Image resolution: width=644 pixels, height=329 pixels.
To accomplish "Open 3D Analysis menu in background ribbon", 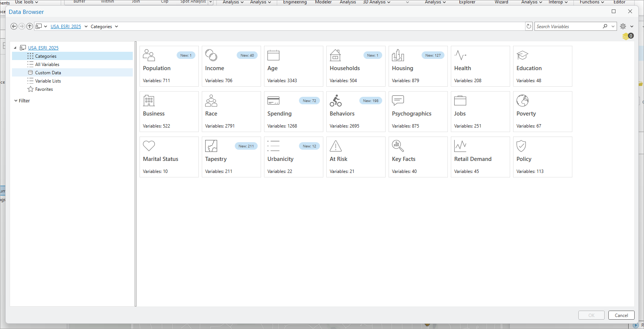I will (377, 2).
